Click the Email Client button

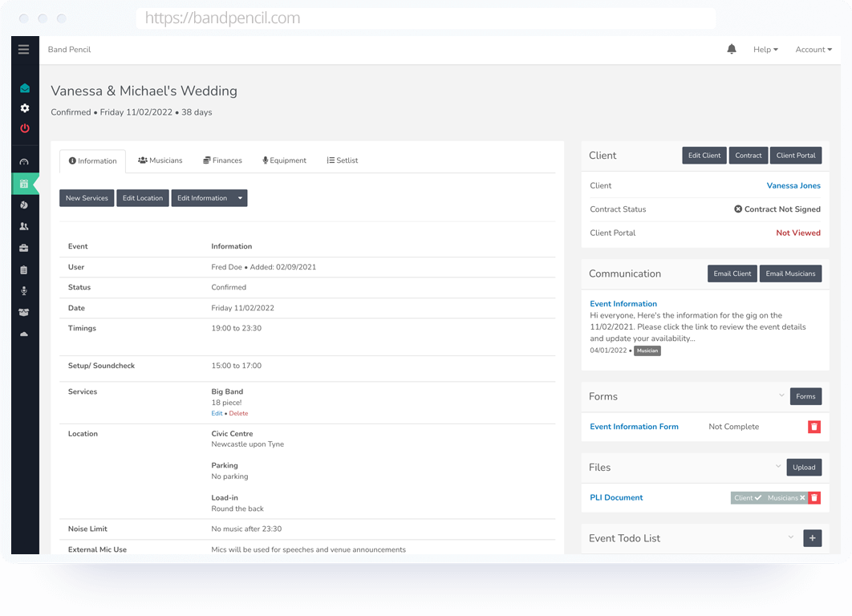tap(732, 274)
